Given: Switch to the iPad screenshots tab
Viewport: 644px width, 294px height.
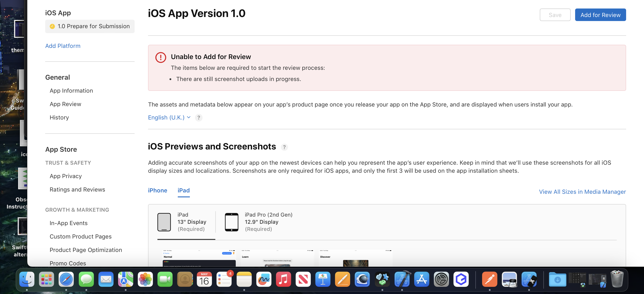Looking at the screenshot, I should pos(184,190).
